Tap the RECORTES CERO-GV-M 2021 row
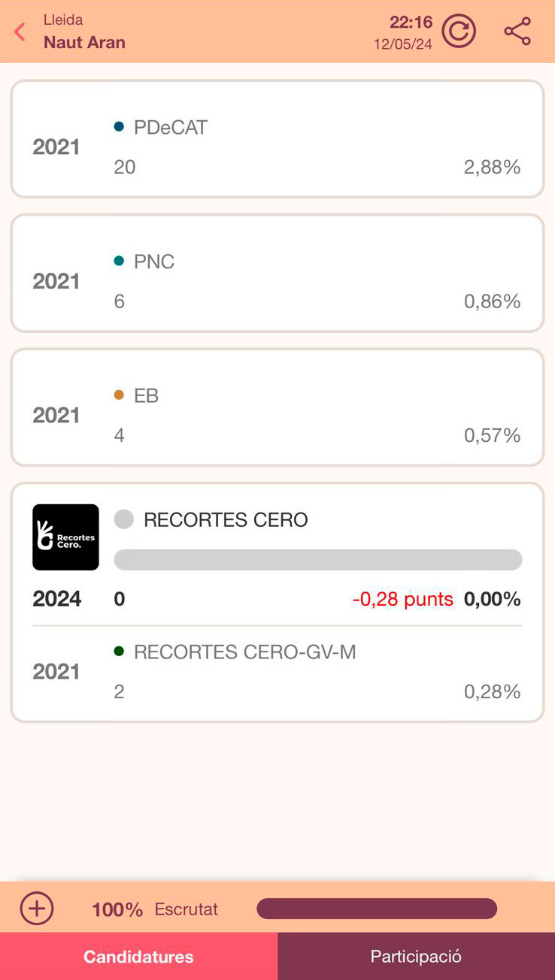Screen dimensions: 555x980 [x=277, y=672]
